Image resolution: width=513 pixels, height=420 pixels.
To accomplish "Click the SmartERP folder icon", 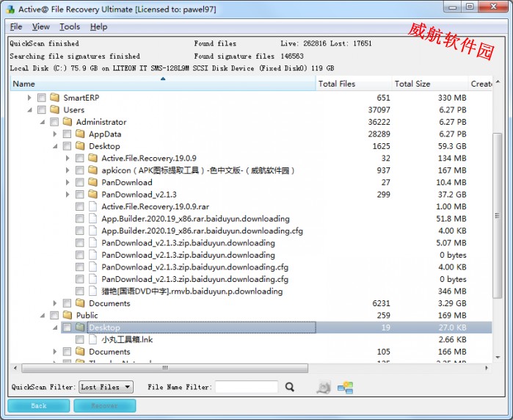I will 54,98.
